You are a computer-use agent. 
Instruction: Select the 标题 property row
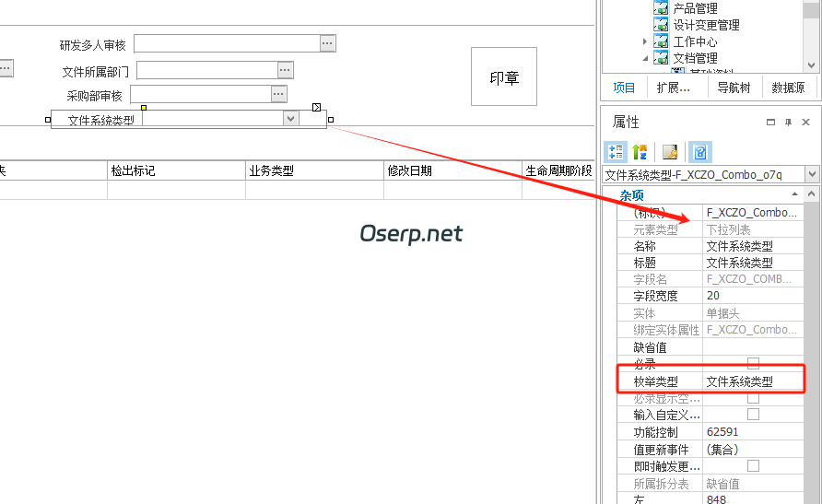[710, 263]
